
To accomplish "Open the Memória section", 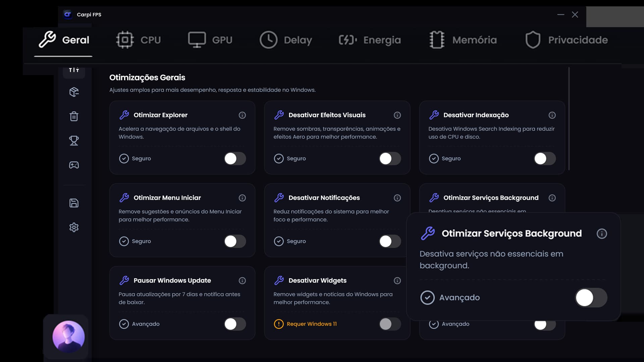I will 463,40.
